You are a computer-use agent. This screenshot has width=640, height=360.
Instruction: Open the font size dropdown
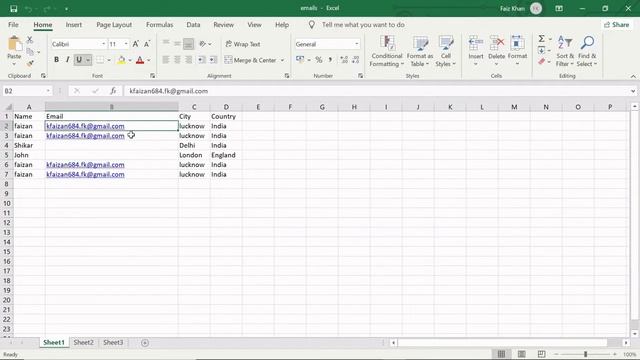tap(126, 44)
